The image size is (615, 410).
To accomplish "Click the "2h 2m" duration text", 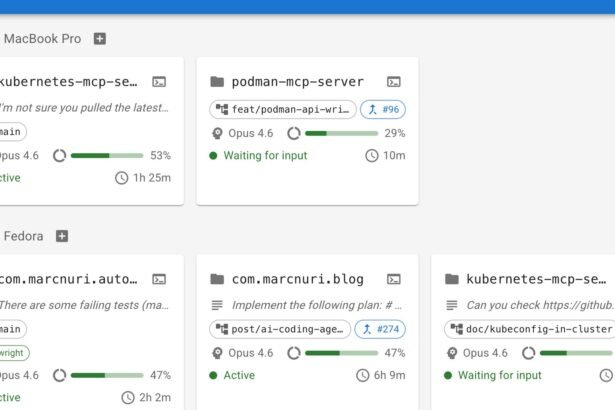I will point(155,398).
